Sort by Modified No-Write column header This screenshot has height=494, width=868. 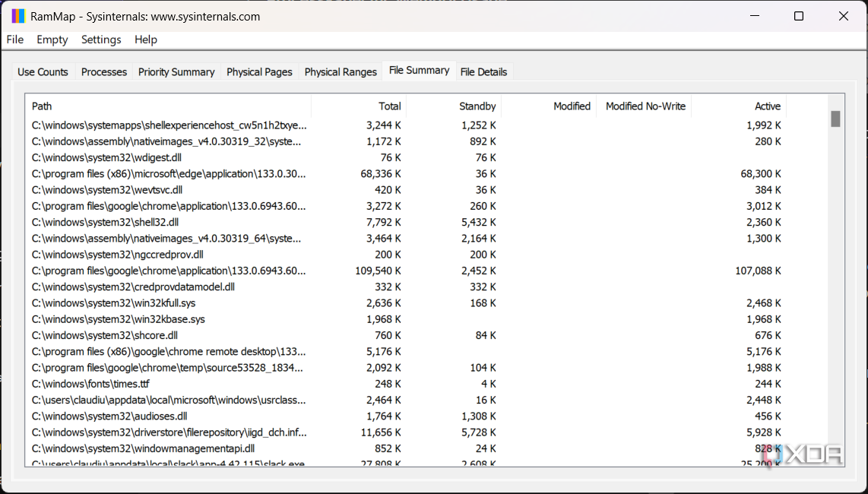click(644, 106)
